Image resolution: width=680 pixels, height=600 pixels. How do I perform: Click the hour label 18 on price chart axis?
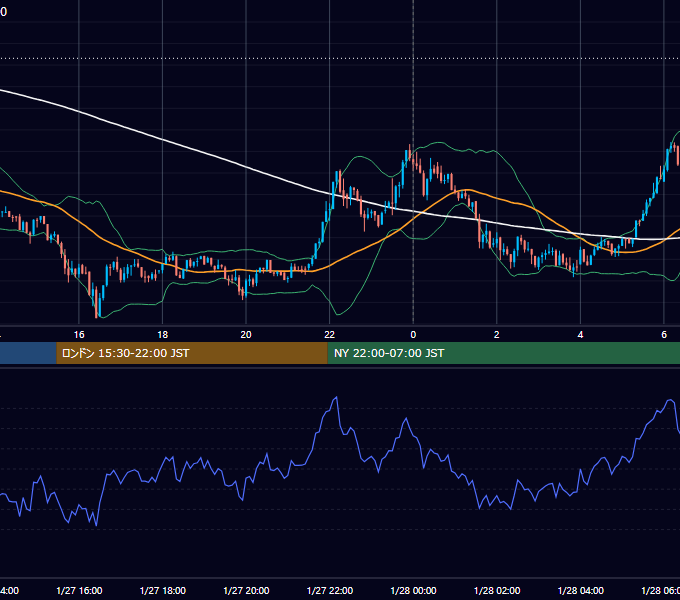pyautogui.click(x=163, y=335)
